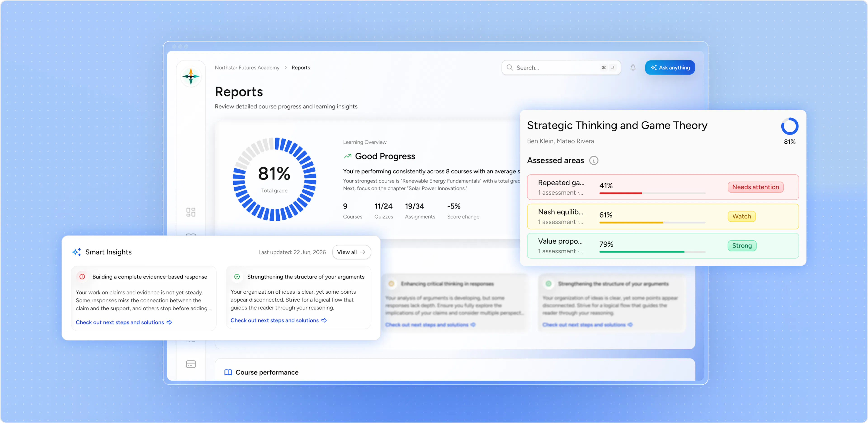The height and width of the screenshot is (423, 868).
Task: Click the Repeated games progress bar
Action: click(652, 193)
